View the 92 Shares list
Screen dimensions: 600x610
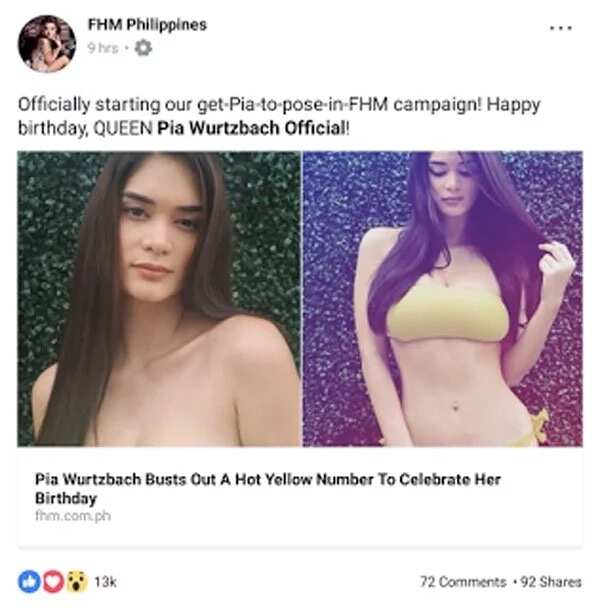[x=551, y=582]
